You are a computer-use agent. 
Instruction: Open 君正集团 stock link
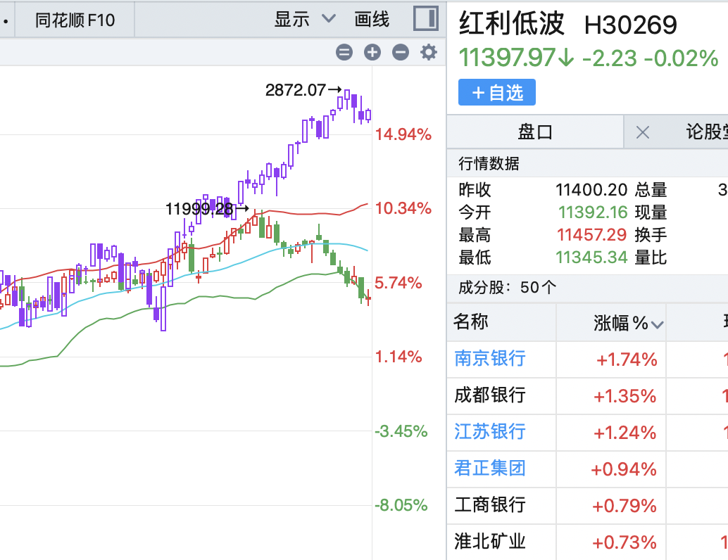pyautogui.click(x=490, y=468)
